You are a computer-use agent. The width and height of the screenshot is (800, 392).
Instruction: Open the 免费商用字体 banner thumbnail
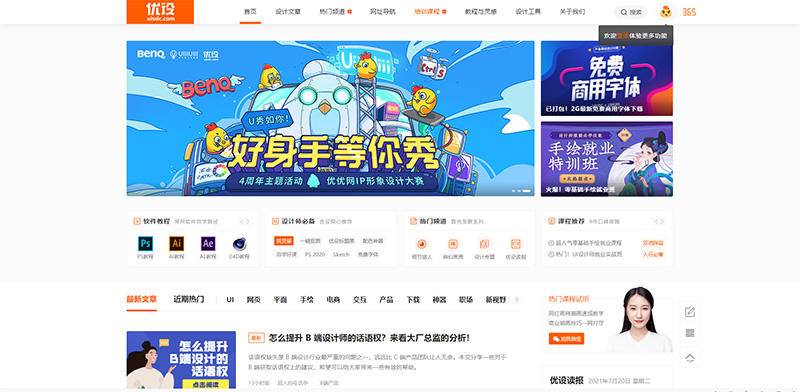pyautogui.click(x=607, y=78)
